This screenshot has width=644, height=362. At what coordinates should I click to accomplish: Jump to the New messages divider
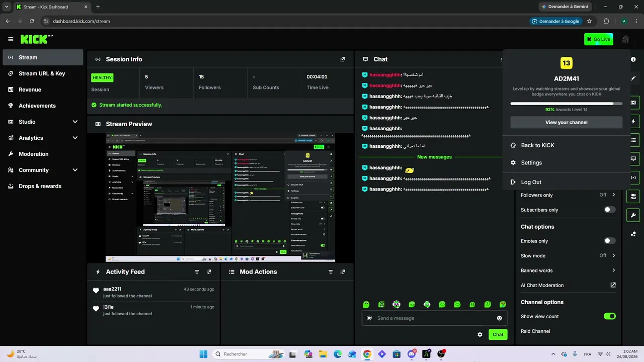(434, 157)
